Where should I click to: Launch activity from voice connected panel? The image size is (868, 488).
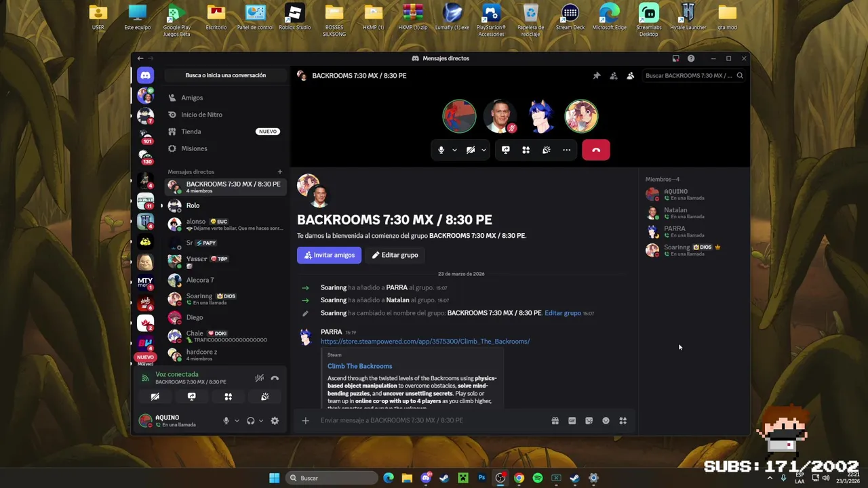228,396
